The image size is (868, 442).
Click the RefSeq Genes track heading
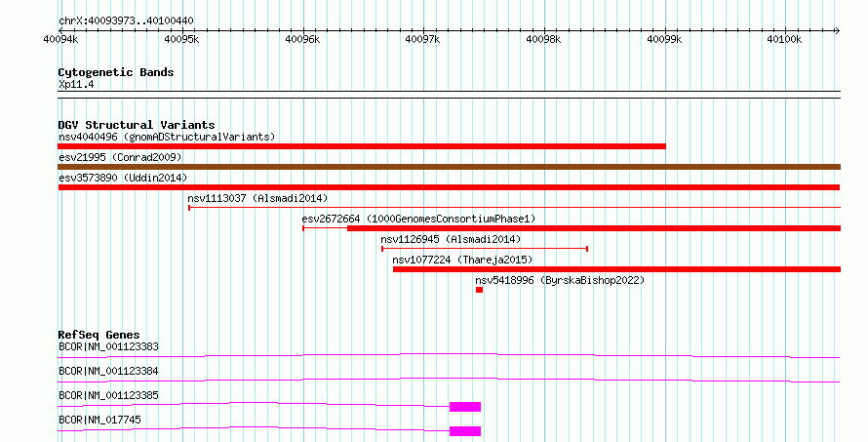tap(99, 335)
